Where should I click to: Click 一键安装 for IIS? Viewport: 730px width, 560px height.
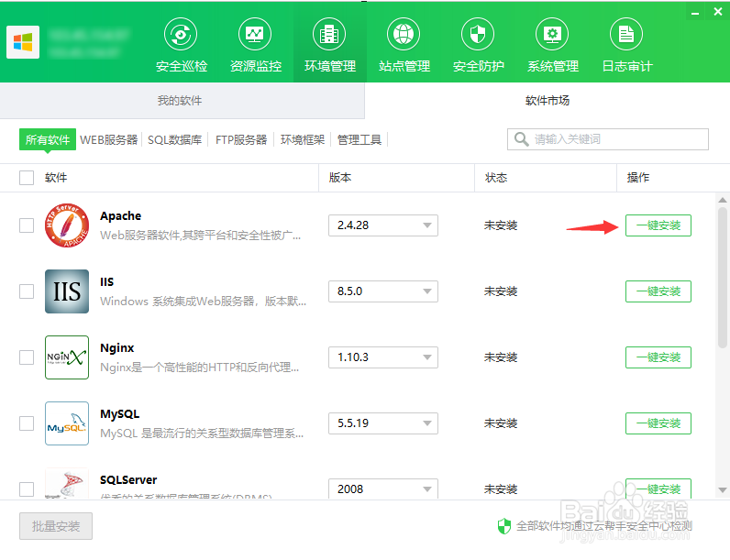click(x=658, y=291)
